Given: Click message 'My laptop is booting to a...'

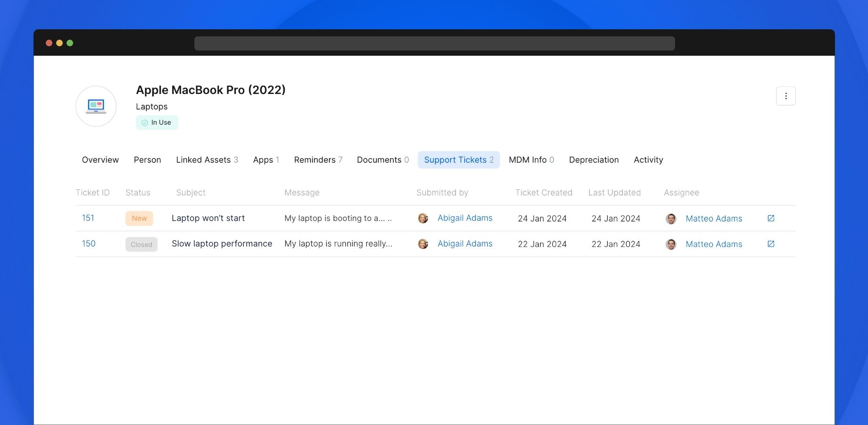Looking at the screenshot, I should pos(338,218).
